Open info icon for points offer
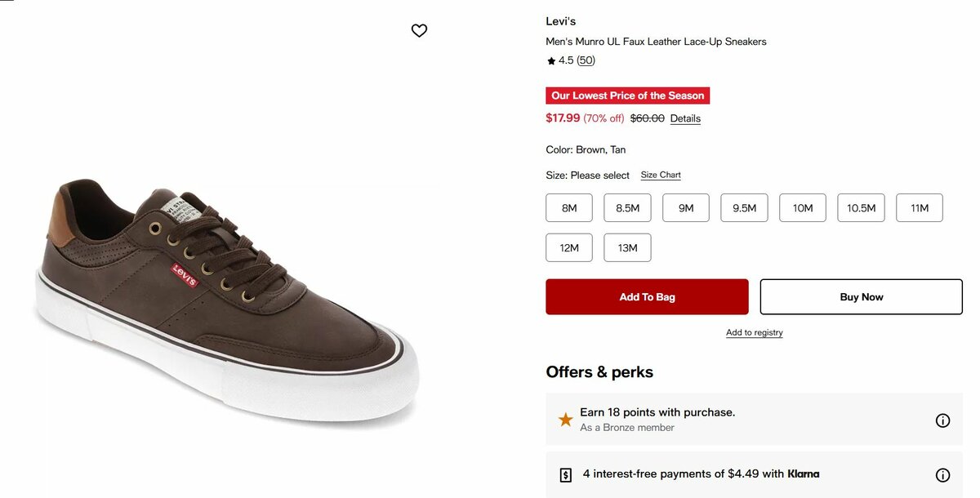This screenshot has height=498, width=980. (942, 420)
